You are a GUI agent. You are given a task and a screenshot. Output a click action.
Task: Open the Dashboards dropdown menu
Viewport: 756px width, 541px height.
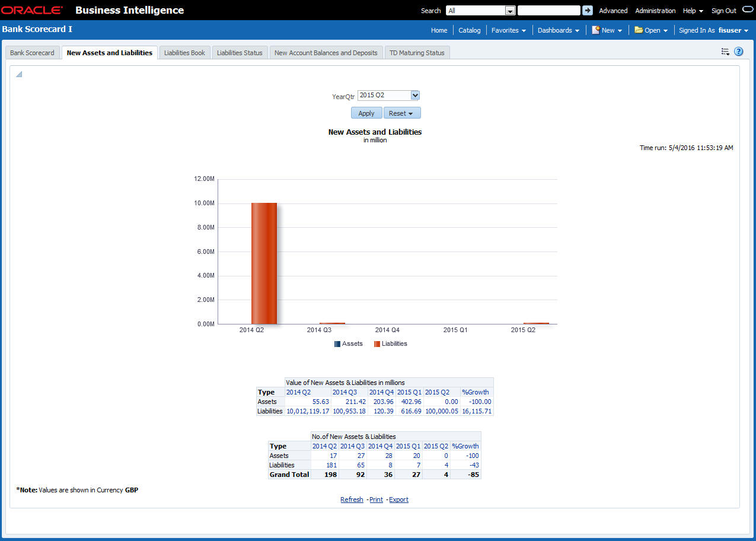point(559,30)
